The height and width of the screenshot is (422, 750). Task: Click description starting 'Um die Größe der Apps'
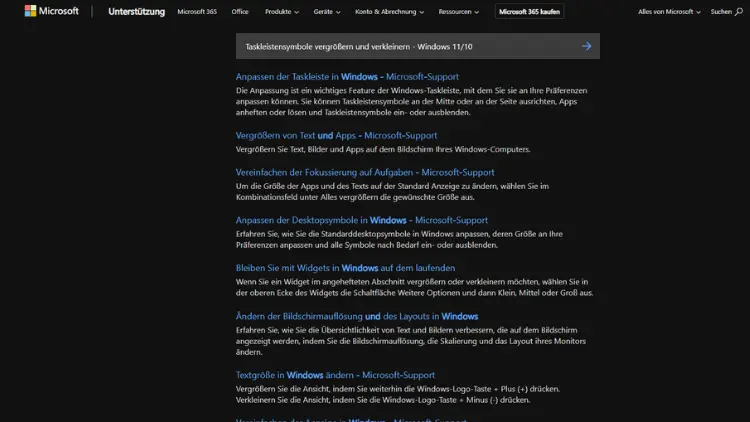tap(392, 191)
